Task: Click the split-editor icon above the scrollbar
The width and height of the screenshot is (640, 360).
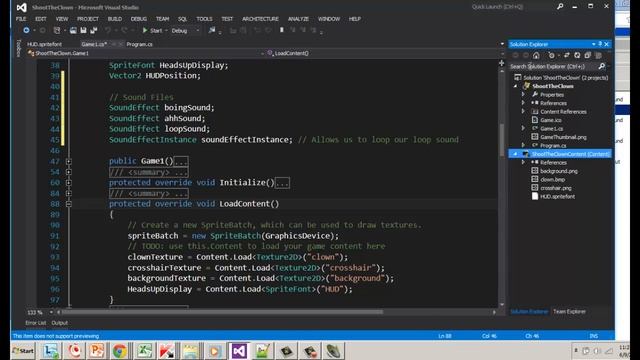Action: [502, 63]
